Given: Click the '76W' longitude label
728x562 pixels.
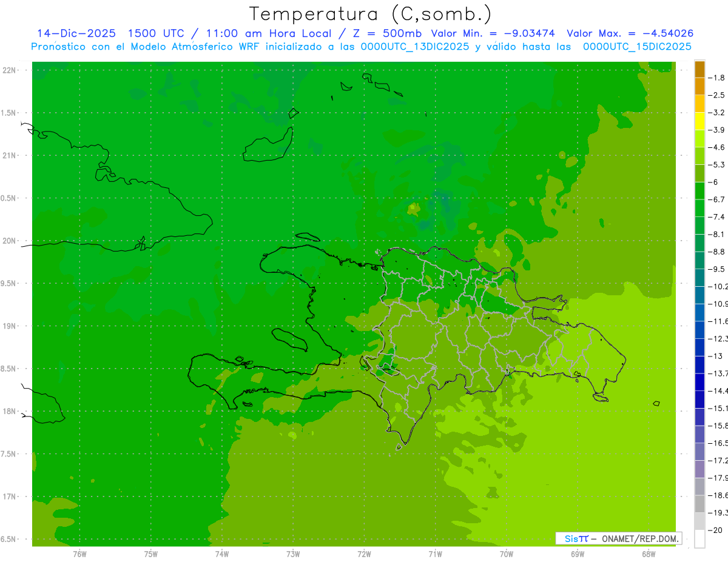Looking at the screenshot, I should [x=79, y=554].
